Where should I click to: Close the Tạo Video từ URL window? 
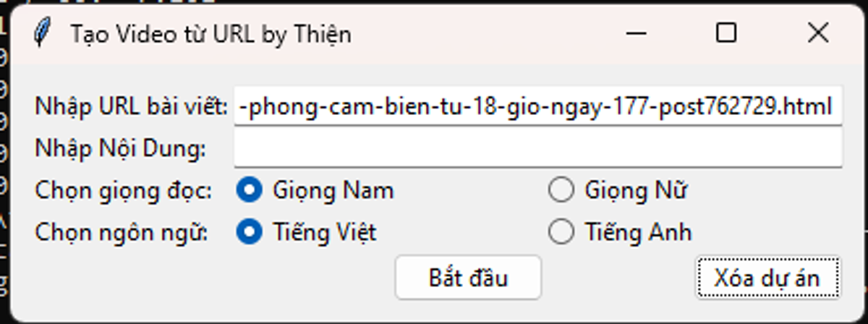817,33
